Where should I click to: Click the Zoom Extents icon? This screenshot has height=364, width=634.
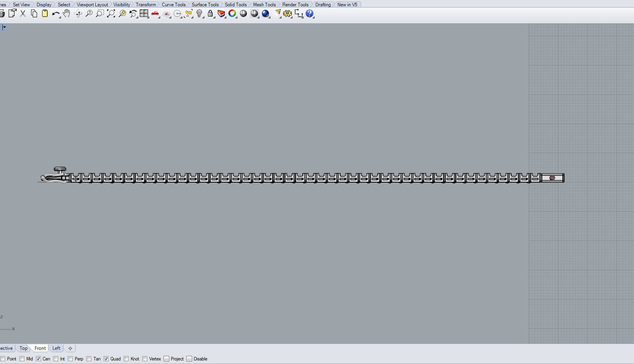(111, 13)
